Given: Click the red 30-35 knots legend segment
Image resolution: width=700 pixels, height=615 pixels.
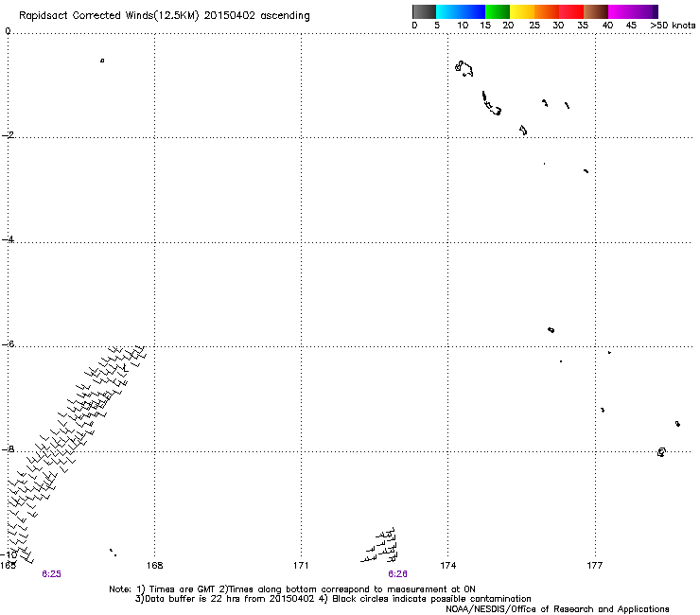Looking at the screenshot, I should pyautogui.click(x=571, y=11).
